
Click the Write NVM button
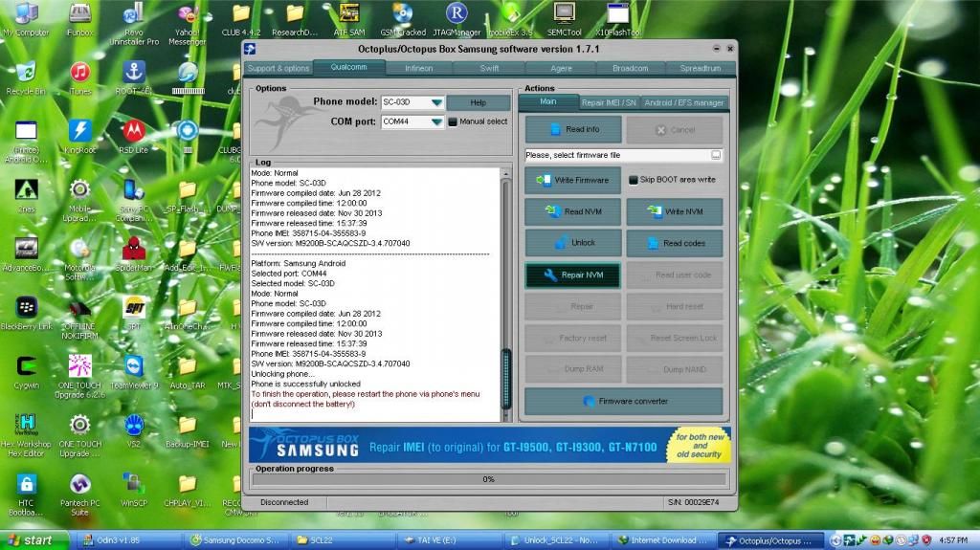pyautogui.click(x=675, y=212)
